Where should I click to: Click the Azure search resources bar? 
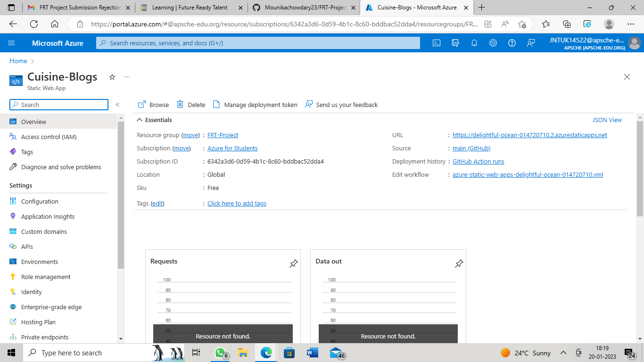pyautogui.click(x=258, y=43)
